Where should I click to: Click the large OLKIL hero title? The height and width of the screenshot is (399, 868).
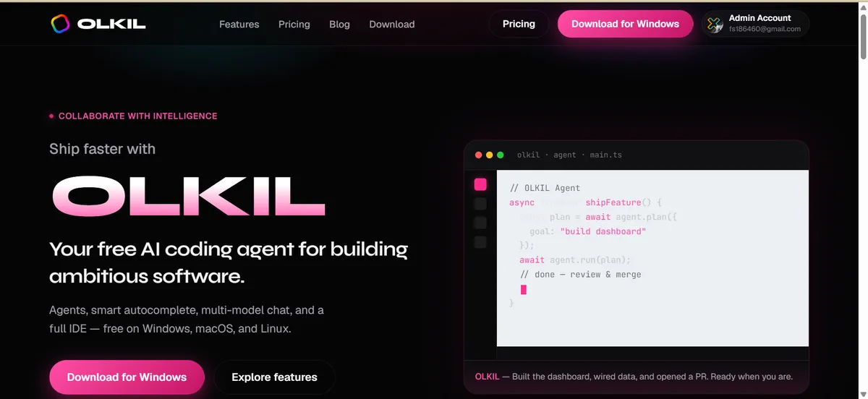[188, 197]
